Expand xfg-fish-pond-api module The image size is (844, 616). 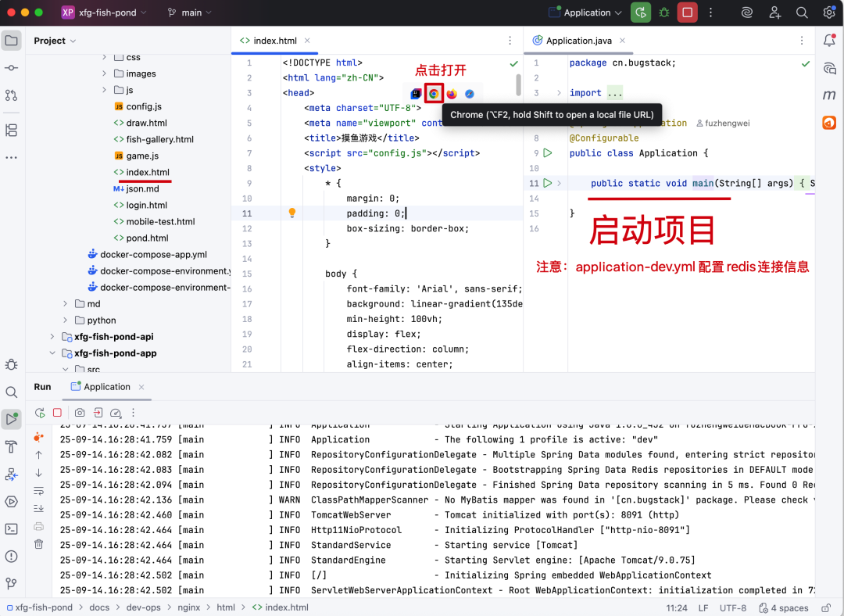tap(52, 337)
